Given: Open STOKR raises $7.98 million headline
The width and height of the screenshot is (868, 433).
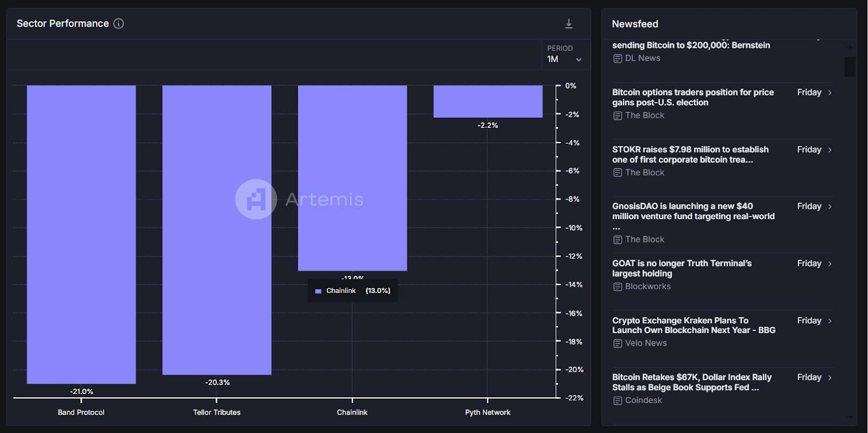Looking at the screenshot, I should pyautogui.click(x=690, y=154).
